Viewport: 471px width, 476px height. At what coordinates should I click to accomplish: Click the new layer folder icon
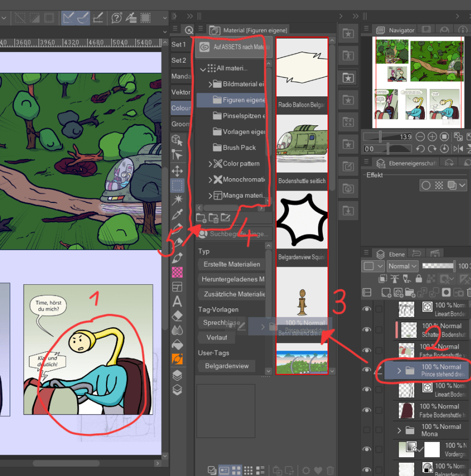(x=409, y=292)
